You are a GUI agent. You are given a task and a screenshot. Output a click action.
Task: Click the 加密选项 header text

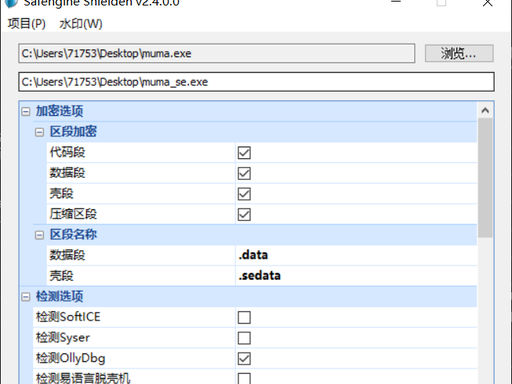pos(59,111)
